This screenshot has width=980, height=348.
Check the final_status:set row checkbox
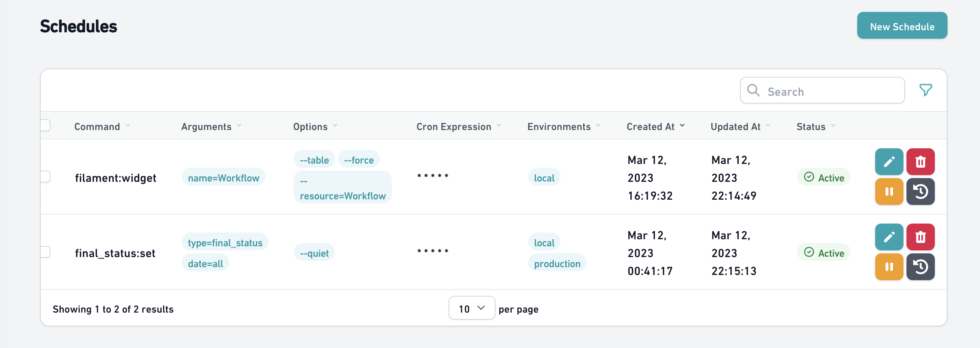tap(45, 252)
